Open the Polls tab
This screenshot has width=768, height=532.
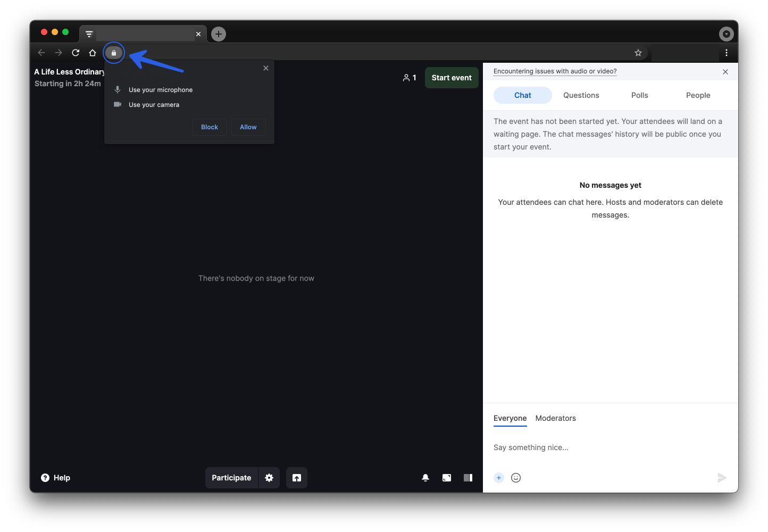639,95
